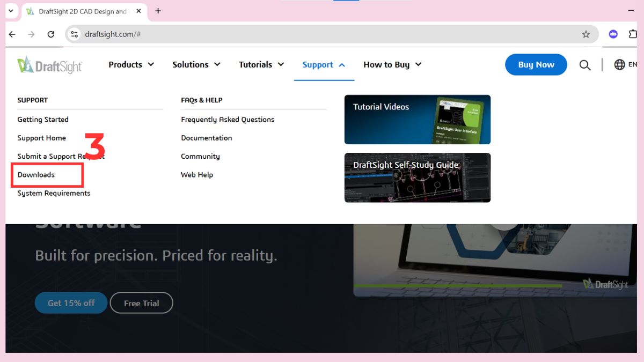Image resolution: width=644 pixels, height=362 pixels.
Task: Open Submit a Support Request link
Action: coord(61,156)
